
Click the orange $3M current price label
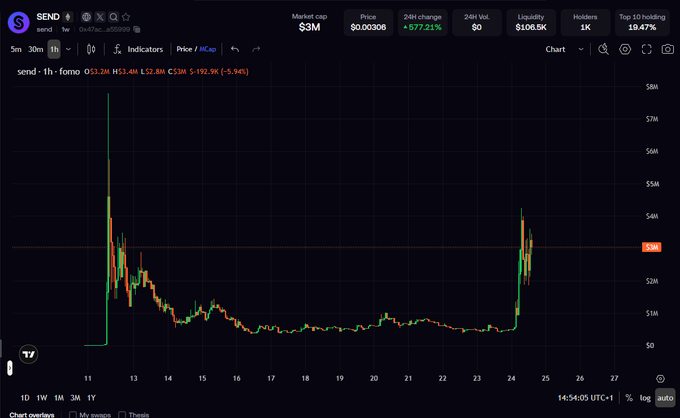tap(651, 247)
